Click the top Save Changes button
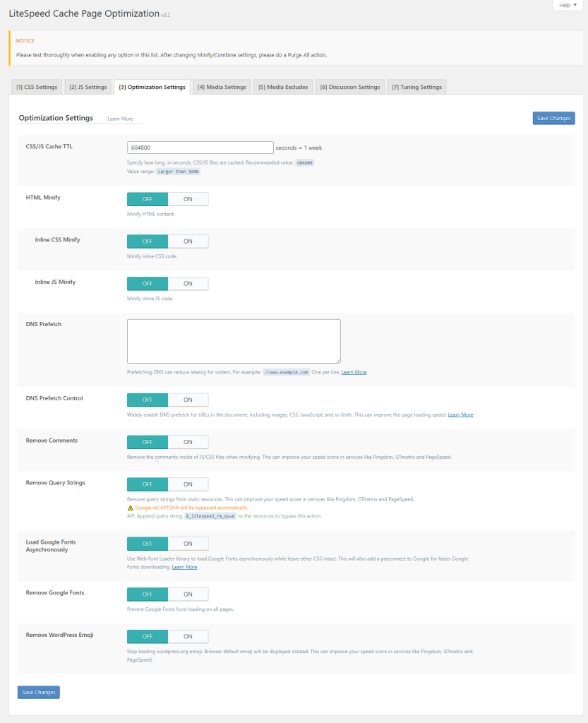This screenshot has width=588, height=723. (553, 118)
